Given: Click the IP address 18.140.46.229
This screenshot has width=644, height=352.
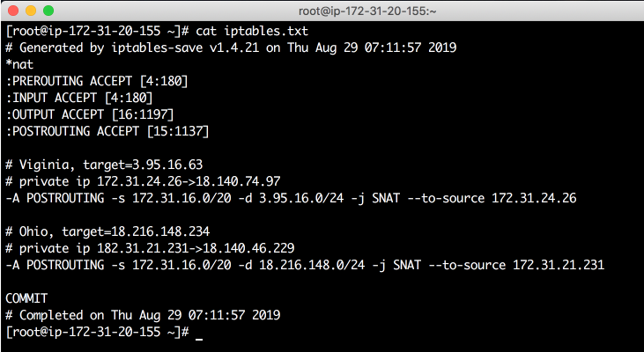Looking at the screenshot, I should [x=248, y=248].
